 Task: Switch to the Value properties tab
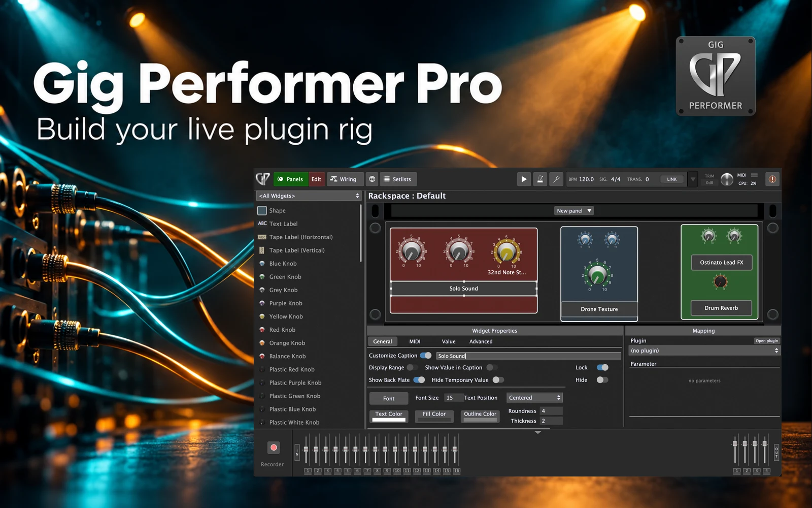(449, 341)
